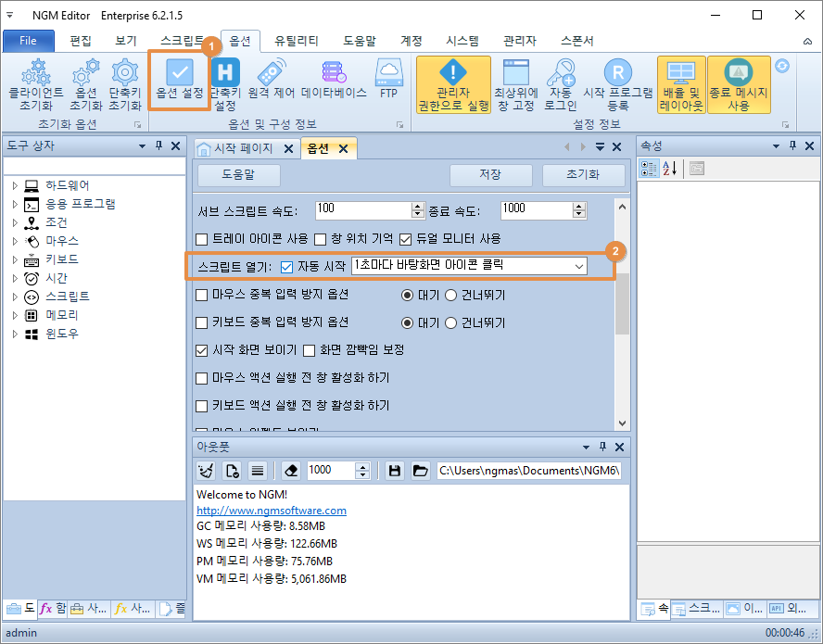Image resolution: width=823 pixels, height=644 pixels.
Task: Open 도구 상자 panel options arrow
Action: (x=142, y=145)
